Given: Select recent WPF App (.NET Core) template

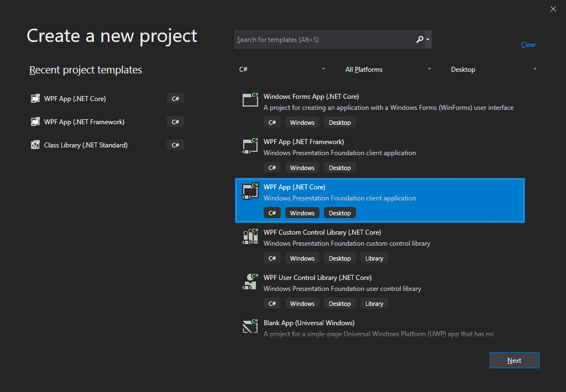Looking at the screenshot, I should pyautogui.click(x=75, y=99).
